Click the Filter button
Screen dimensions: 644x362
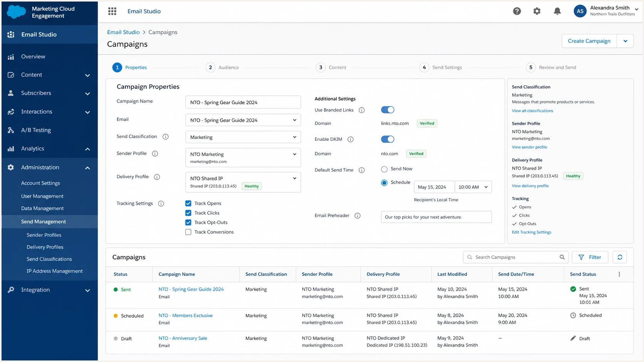tap(590, 257)
